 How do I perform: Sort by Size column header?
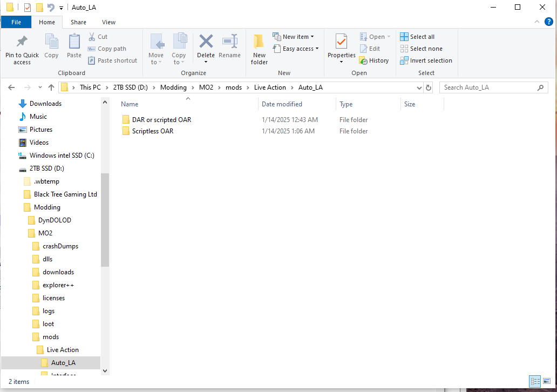pos(422,104)
